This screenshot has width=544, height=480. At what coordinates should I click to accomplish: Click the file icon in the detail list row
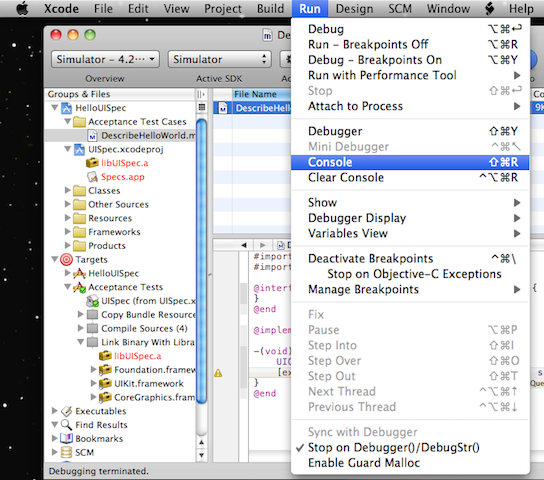click(223, 108)
